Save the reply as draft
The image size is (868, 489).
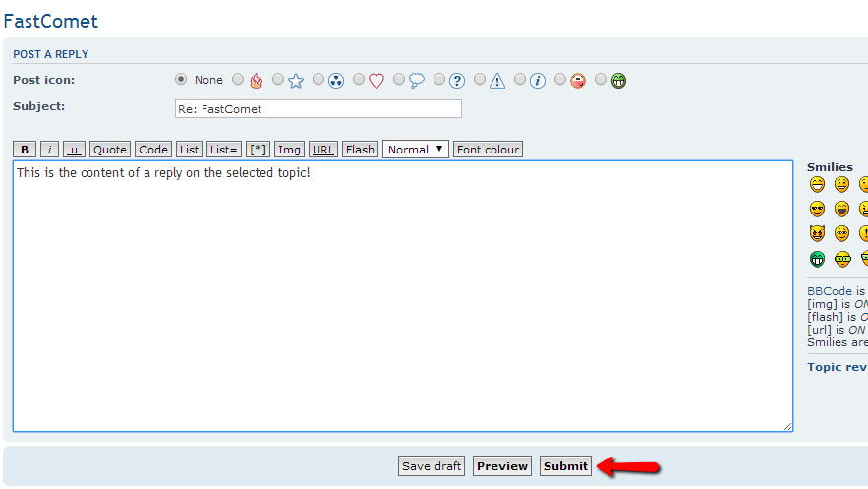[432, 466]
